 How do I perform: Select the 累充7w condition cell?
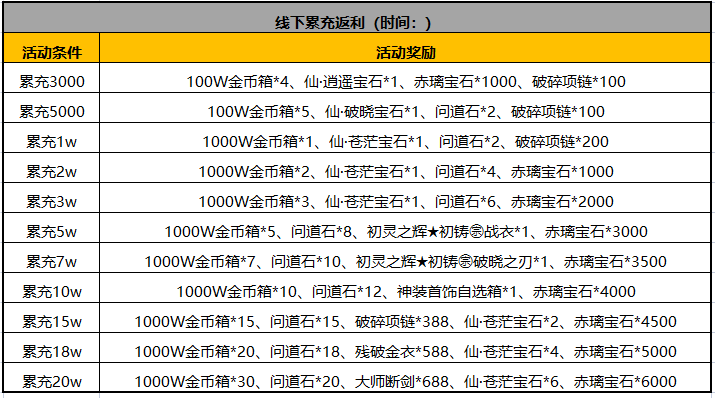coord(52,258)
